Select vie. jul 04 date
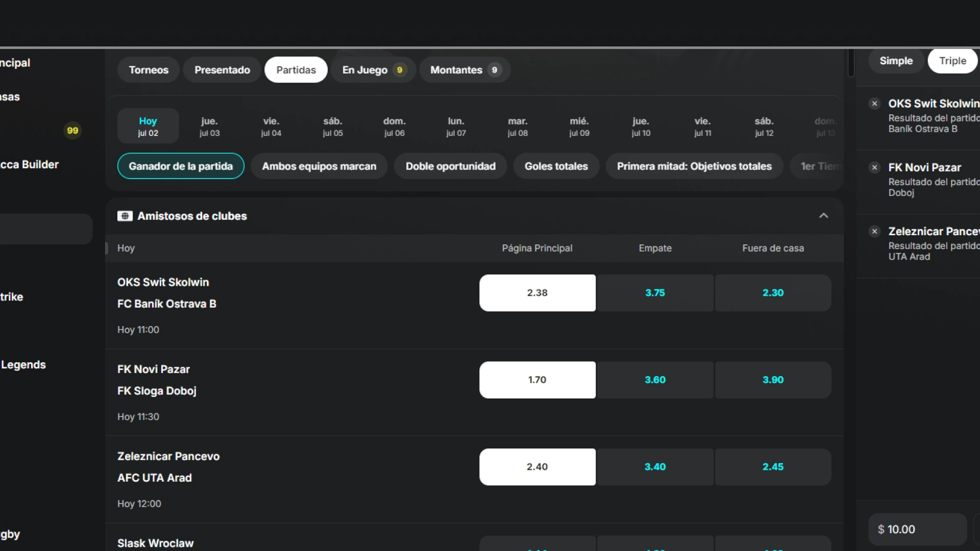 pyautogui.click(x=271, y=126)
